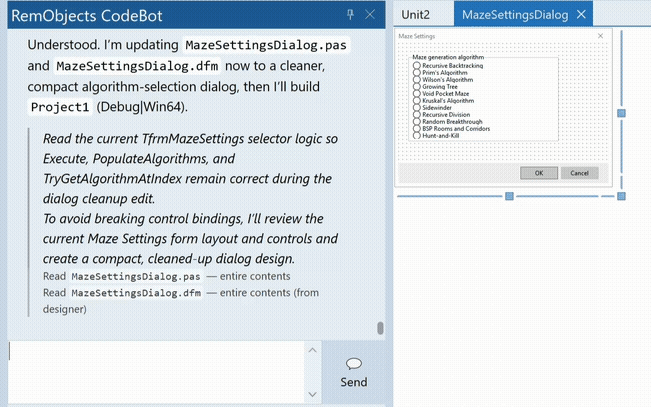Choose the Hunt-and-Kill radio button
Screen dimensions: 651x407
pyautogui.click(x=436, y=136)
